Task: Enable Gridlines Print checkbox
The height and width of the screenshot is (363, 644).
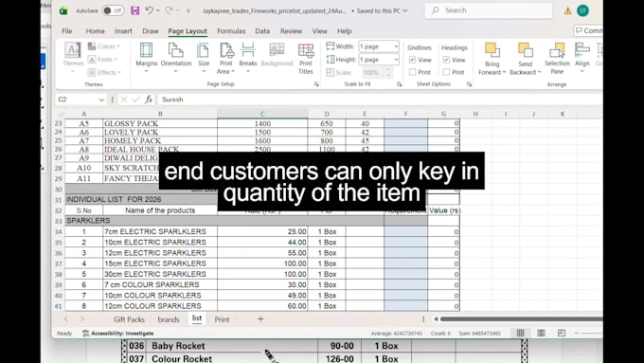Action: (x=412, y=72)
